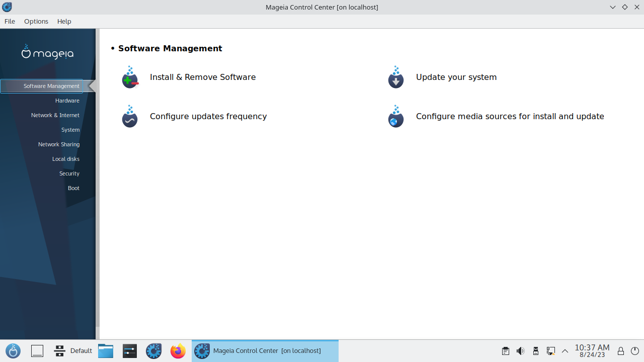Click the clock showing 10:37 AM

click(x=592, y=351)
